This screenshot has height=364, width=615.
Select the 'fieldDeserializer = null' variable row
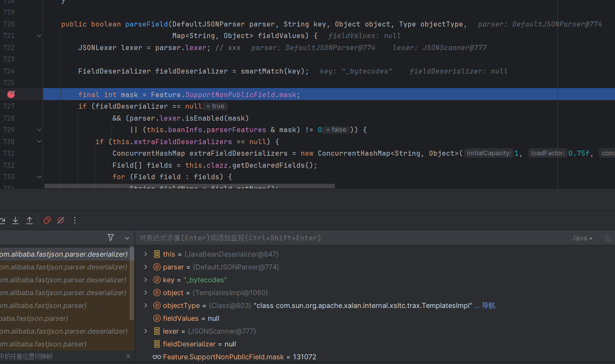(375, 344)
